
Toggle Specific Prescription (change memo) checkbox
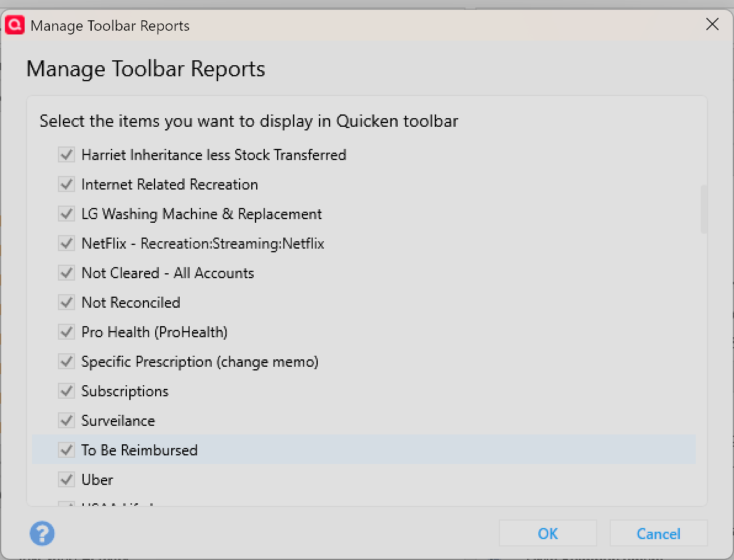[x=67, y=361]
